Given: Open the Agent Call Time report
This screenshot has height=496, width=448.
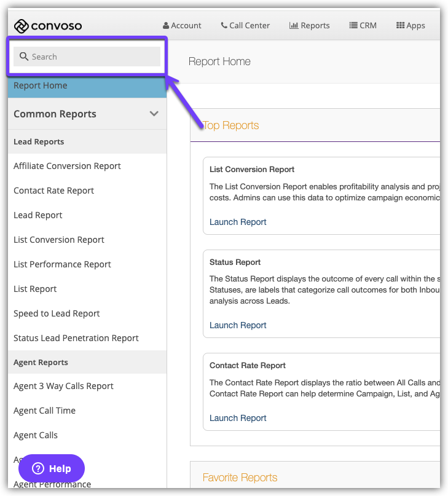Looking at the screenshot, I should click(x=44, y=411).
